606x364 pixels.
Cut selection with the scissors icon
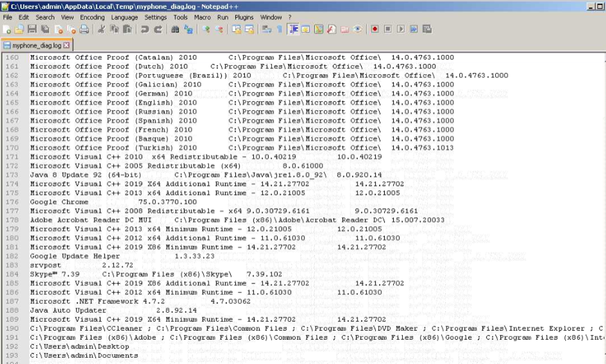101,29
